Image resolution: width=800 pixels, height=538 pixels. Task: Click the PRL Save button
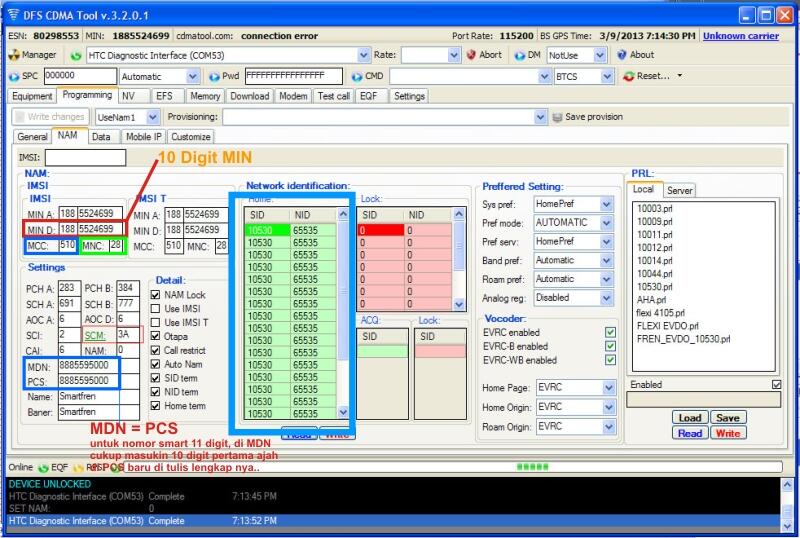(728, 418)
